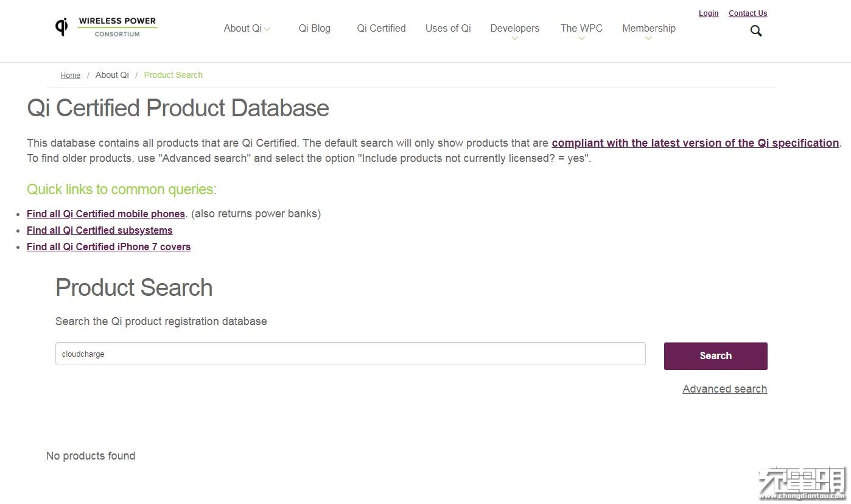Open latest Qi specification compliance link
The height and width of the screenshot is (504, 851).
695,143
